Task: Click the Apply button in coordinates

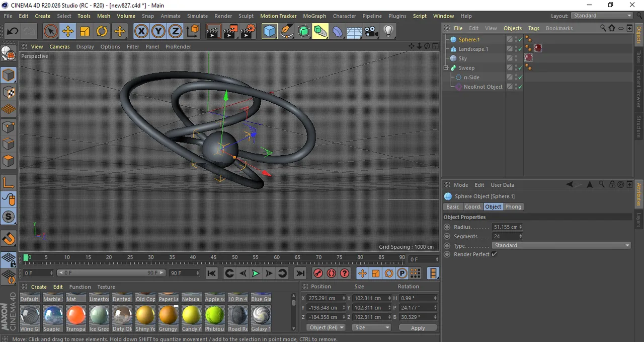Action: pos(418,327)
